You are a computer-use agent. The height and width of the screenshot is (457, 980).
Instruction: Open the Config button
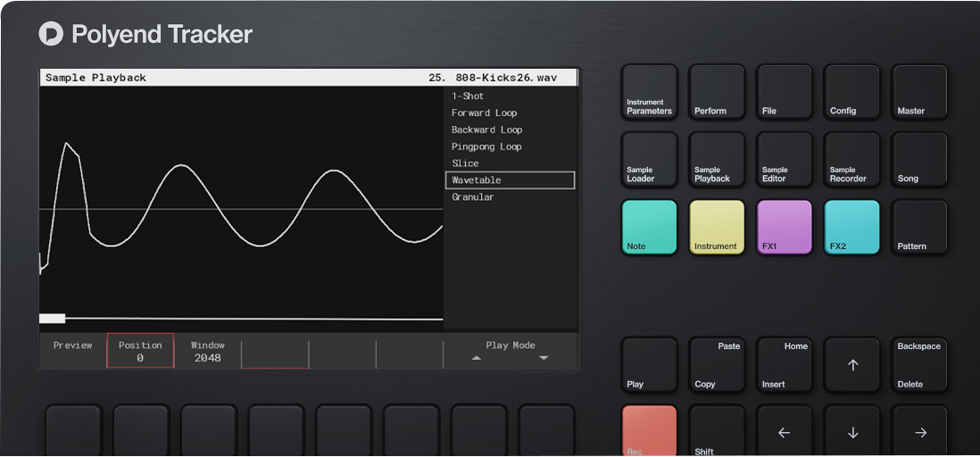[851, 92]
